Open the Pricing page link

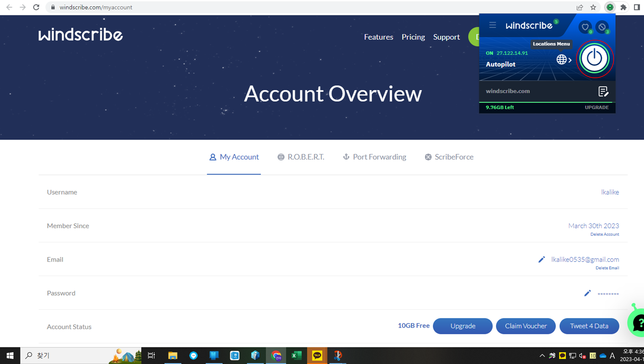click(413, 37)
